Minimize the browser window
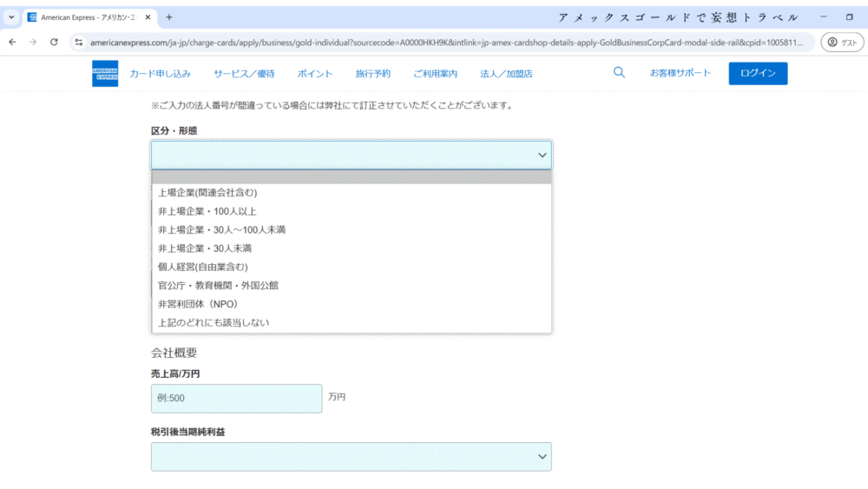 tap(824, 17)
